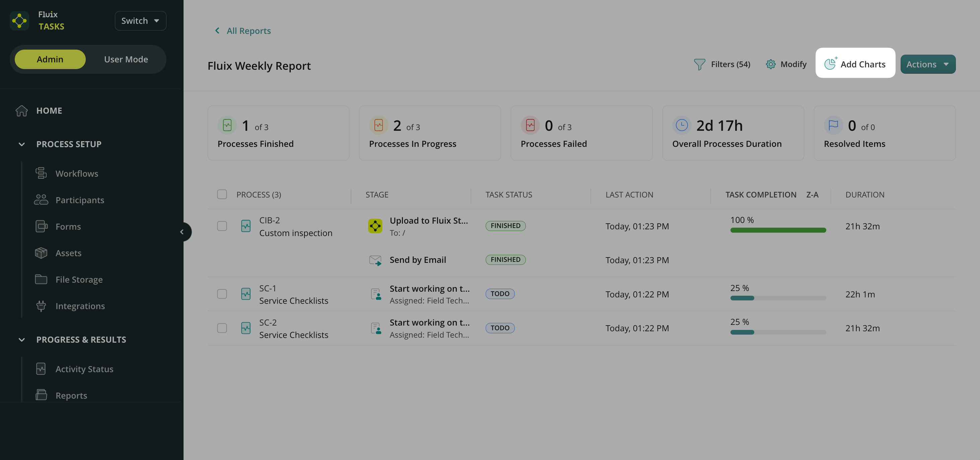Click the Modify gear icon

[770, 64]
